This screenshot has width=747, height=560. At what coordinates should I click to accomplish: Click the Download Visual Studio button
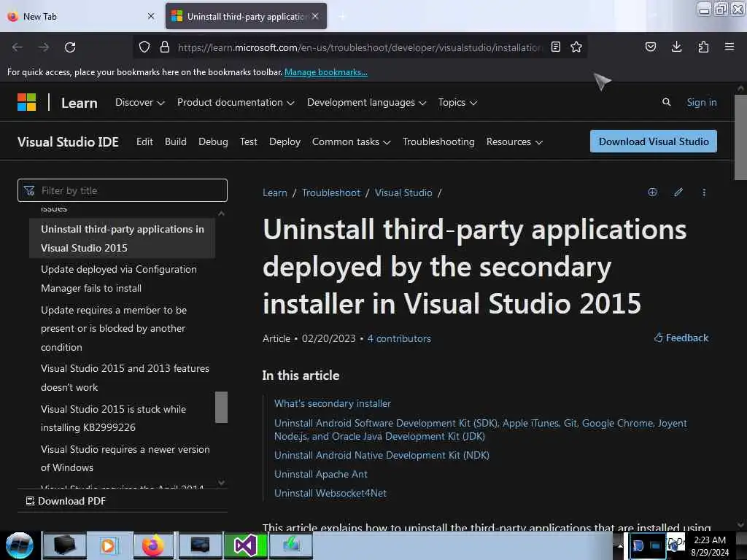coord(653,141)
